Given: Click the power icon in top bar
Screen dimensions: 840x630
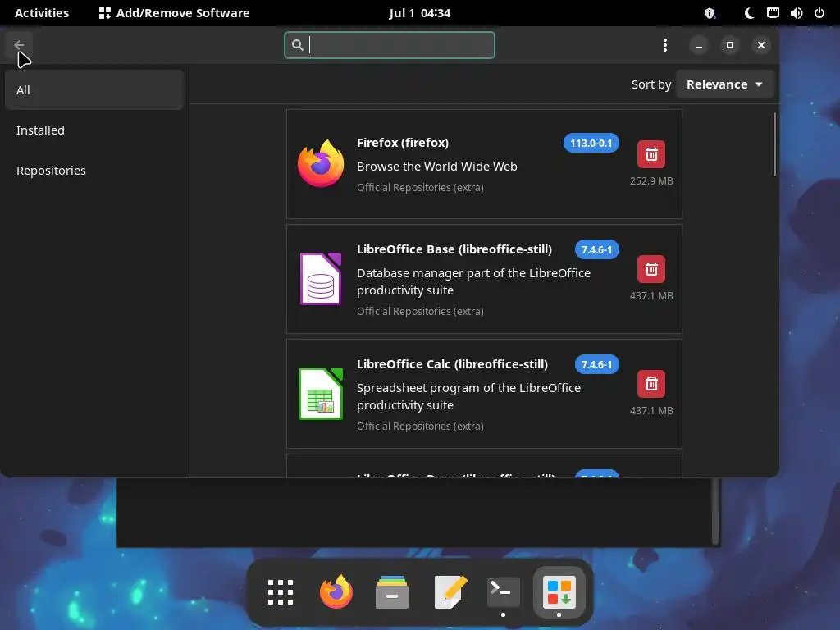Looking at the screenshot, I should click(819, 13).
